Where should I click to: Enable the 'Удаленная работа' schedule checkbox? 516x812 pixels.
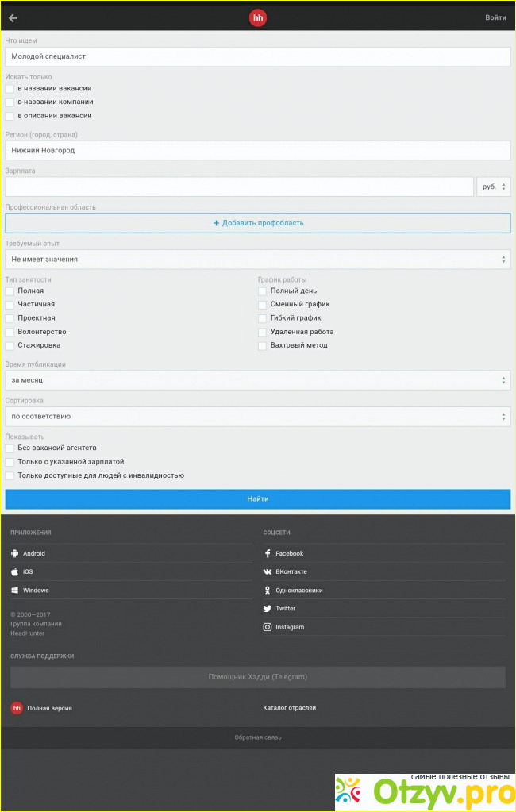pyautogui.click(x=263, y=332)
